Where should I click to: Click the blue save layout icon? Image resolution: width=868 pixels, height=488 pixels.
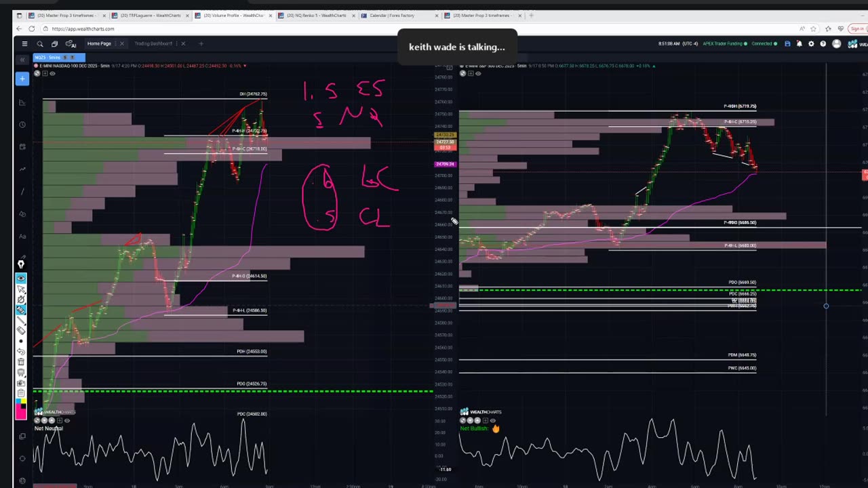pos(787,43)
